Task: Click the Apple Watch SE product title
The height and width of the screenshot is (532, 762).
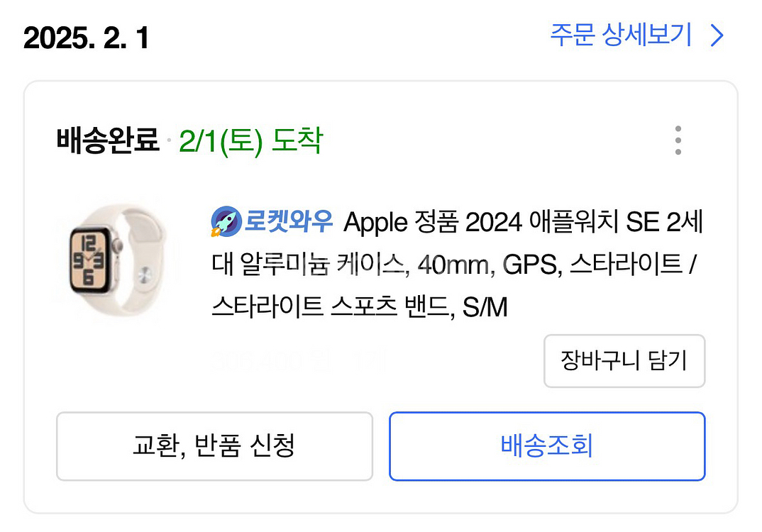Action: pyautogui.click(x=454, y=262)
